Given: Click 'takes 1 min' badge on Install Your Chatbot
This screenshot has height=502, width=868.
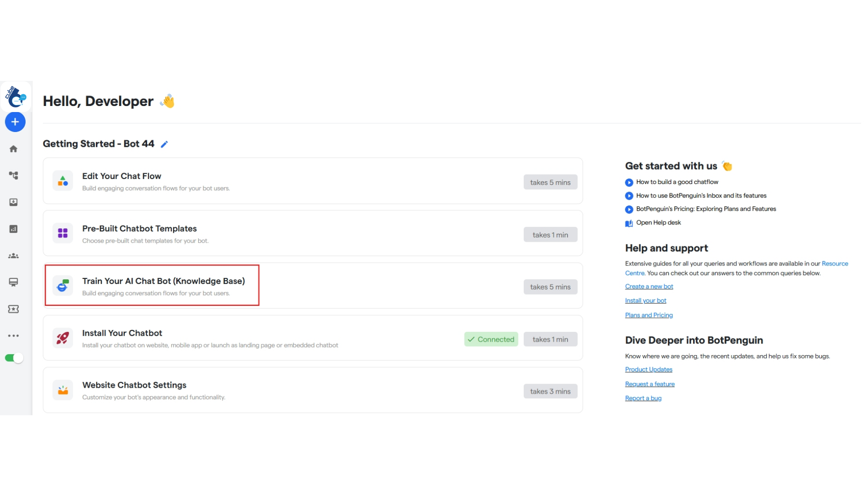Looking at the screenshot, I should coord(550,339).
